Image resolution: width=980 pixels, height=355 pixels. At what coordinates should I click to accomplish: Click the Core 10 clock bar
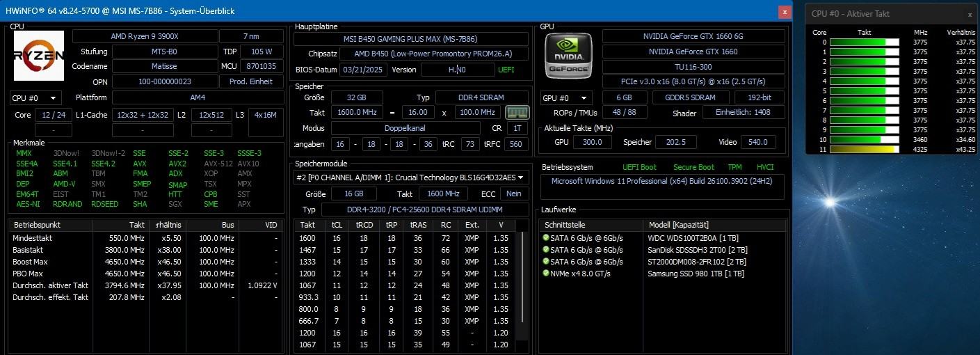tap(865, 140)
